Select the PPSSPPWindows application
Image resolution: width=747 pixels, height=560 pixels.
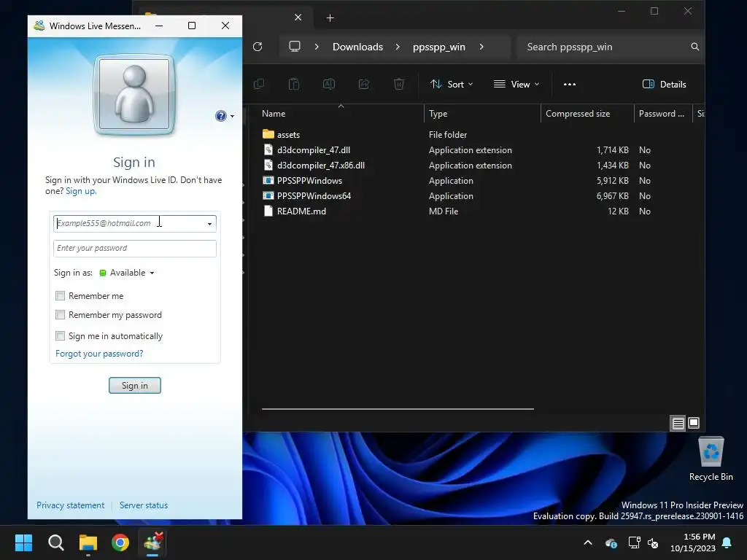(x=309, y=181)
